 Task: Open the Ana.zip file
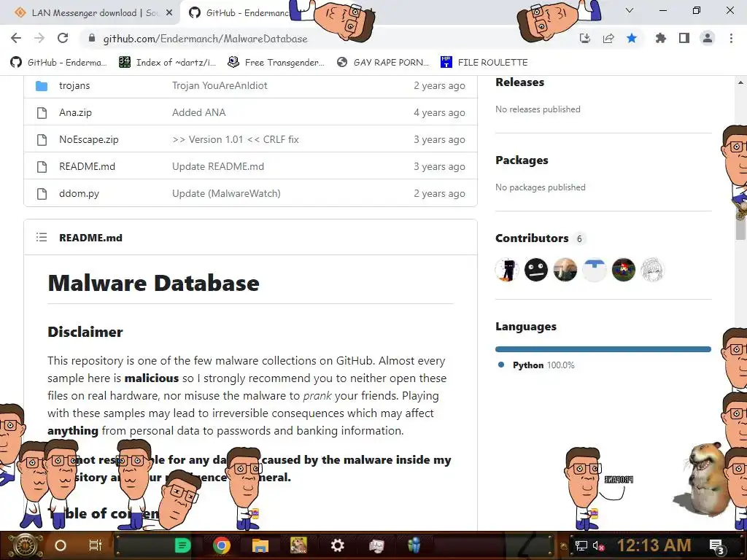(75, 113)
